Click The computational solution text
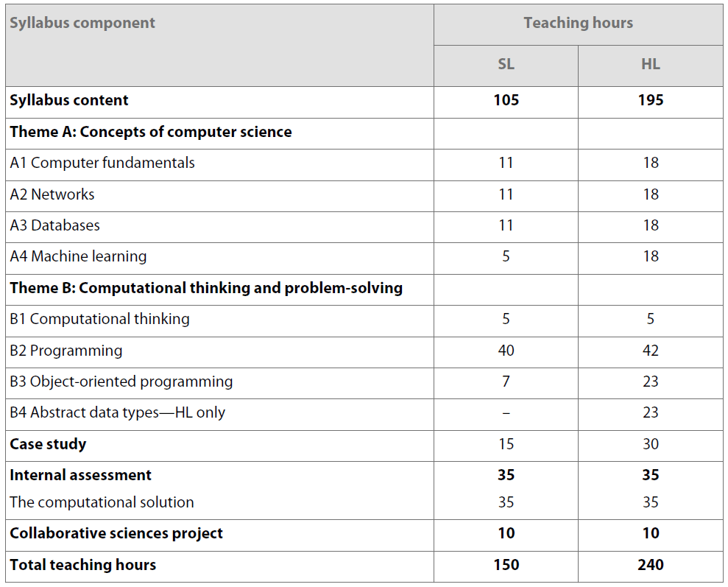Screen dimensions: 728x587 102,502
